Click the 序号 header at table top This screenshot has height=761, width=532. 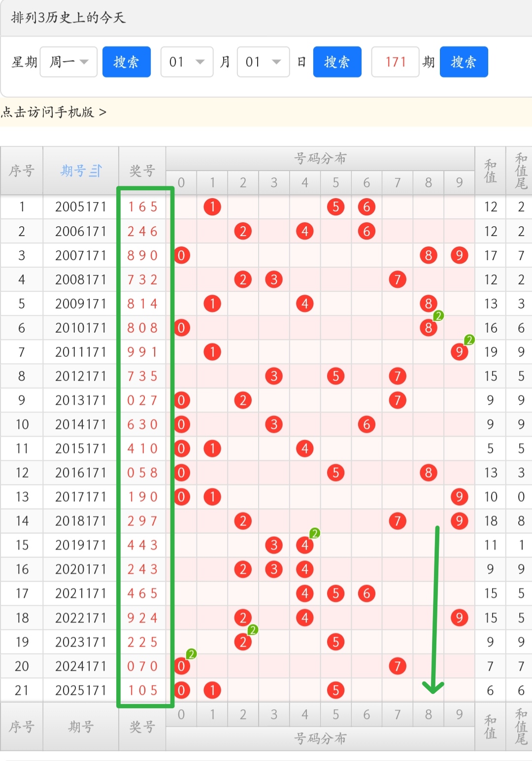pyautogui.click(x=22, y=171)
